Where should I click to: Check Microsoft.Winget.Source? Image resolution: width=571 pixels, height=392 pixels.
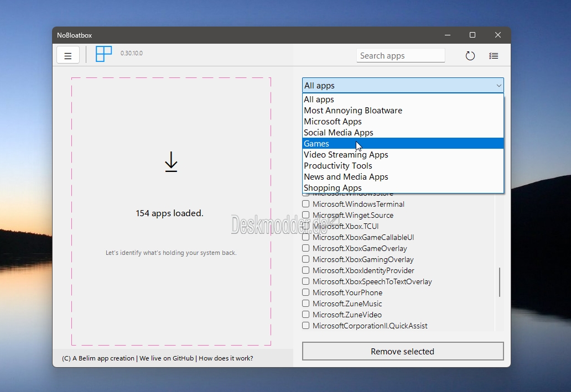(306, 215)
